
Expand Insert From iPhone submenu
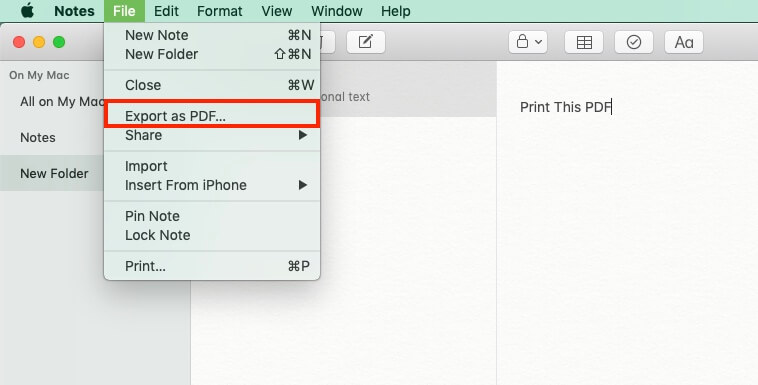coord(212,185)
